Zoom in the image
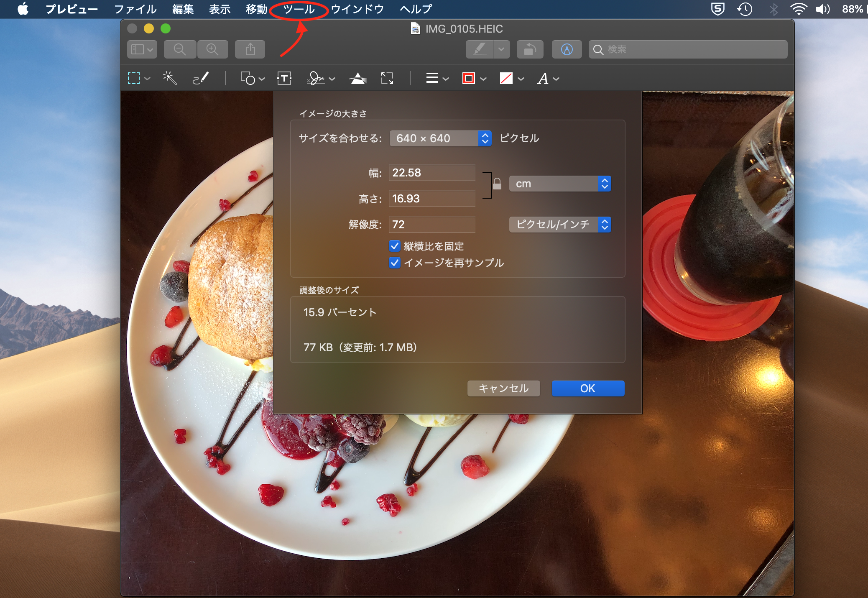Screen dimensions: 868x598 click(x=212, y=49)
